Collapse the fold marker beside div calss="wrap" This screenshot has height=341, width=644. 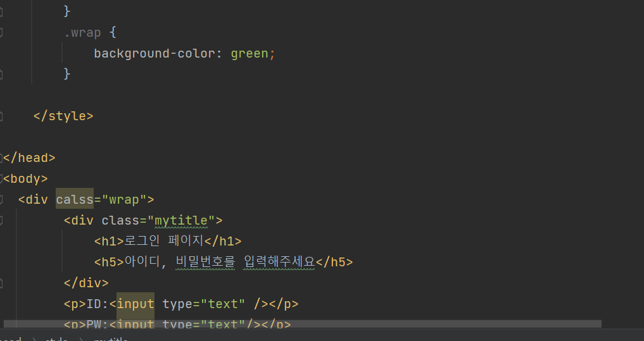tap(1, 199)
